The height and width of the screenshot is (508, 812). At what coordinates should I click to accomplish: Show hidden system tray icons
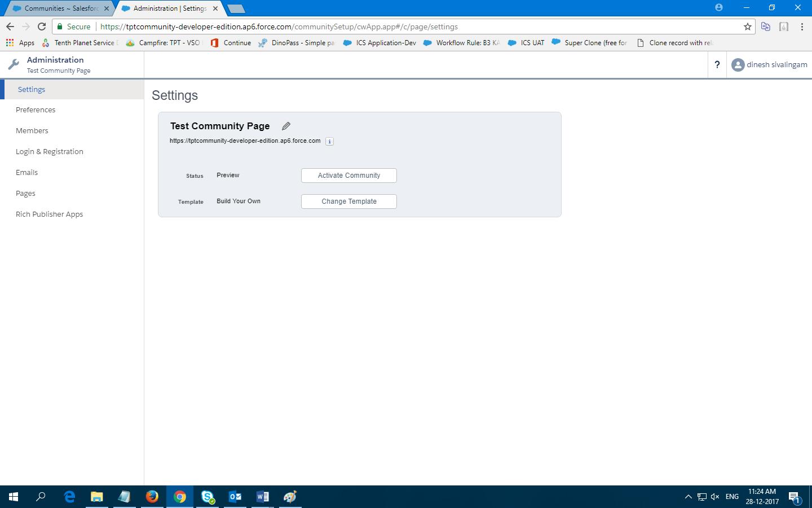[688, 497]
